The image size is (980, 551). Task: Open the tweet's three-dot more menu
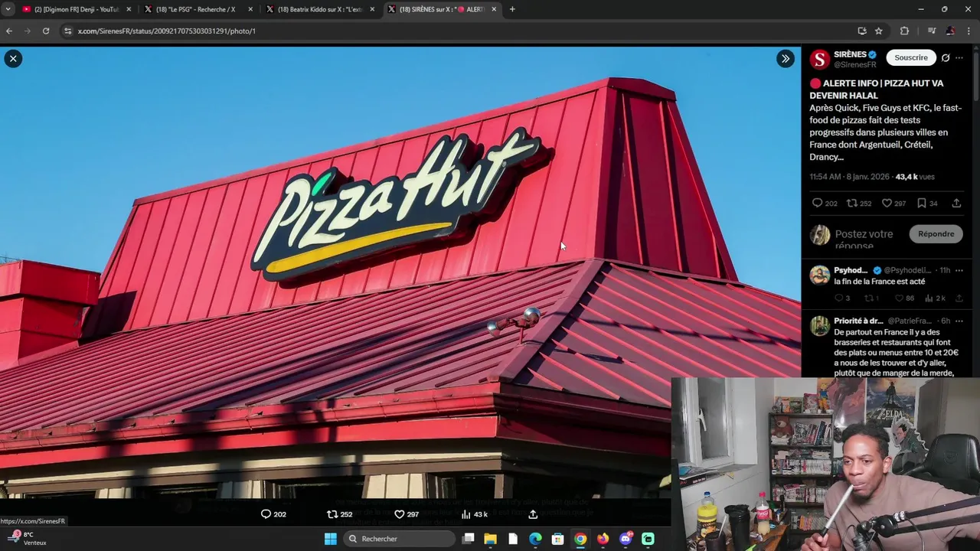point(959,57)
